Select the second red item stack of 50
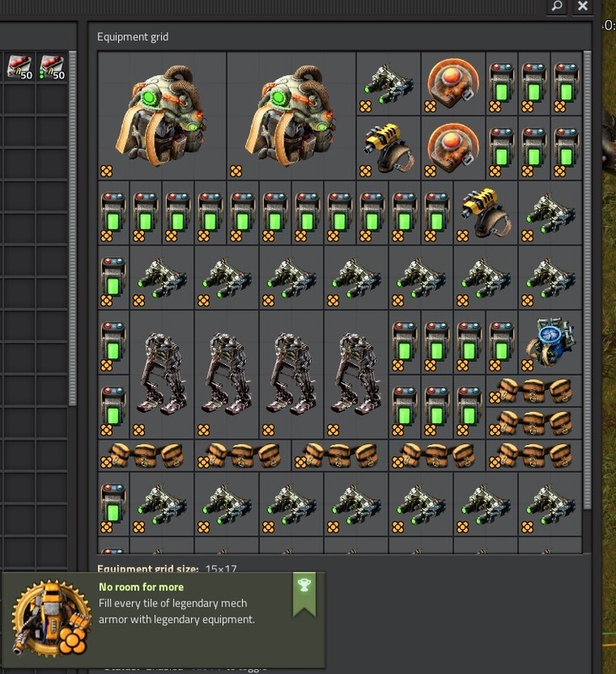616x674 pixels. click(52, 67)
